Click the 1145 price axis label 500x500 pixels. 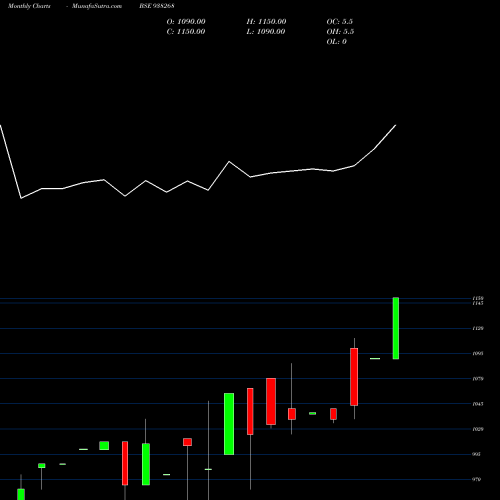pos(478,303)
